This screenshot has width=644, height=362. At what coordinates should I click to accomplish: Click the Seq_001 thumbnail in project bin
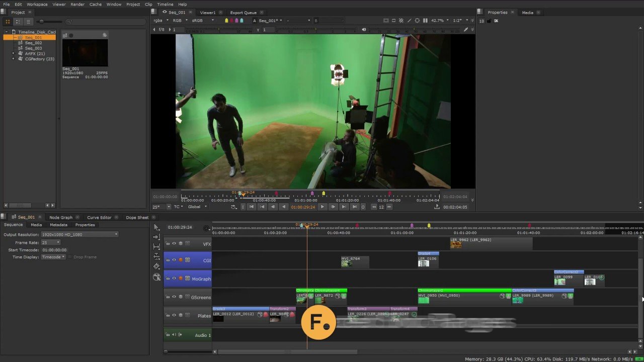pos(85,52)
